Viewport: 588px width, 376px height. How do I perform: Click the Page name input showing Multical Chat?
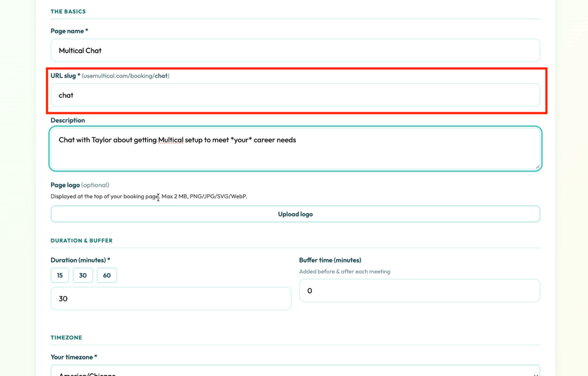point(295,50)
